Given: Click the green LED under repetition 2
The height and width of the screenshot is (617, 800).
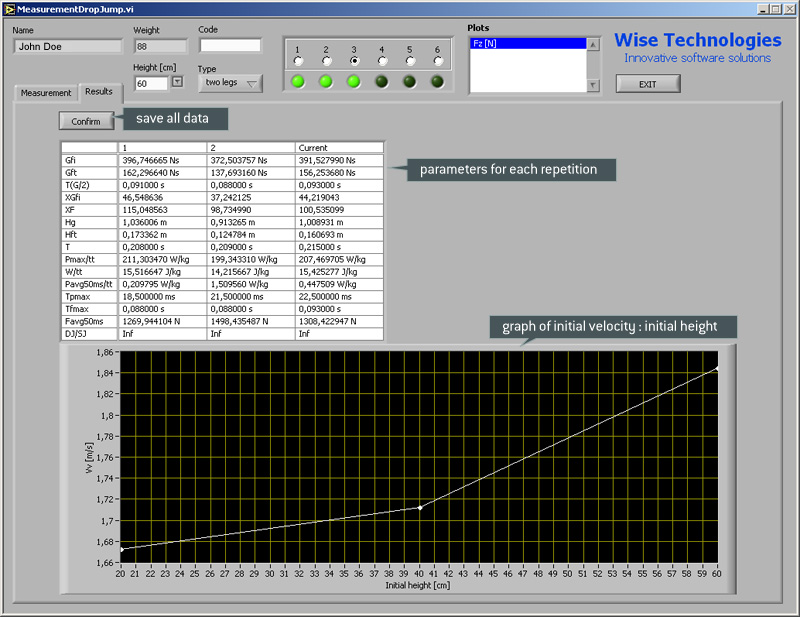Looking at the screenshot, I should 326,82.
